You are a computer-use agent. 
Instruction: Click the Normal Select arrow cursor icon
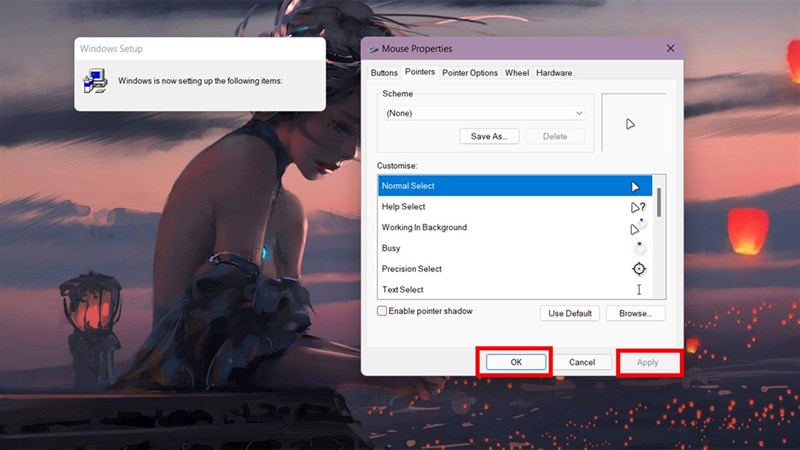point(635,187)
